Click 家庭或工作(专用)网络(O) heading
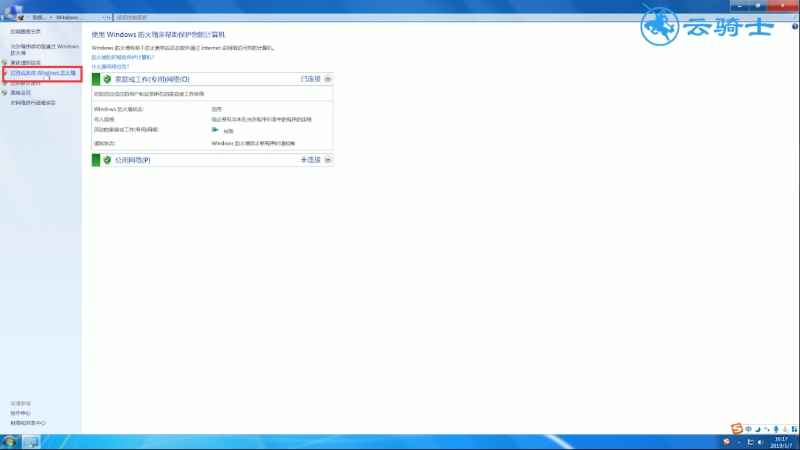This screenshot has height=450, width=800. pos(152,79)
